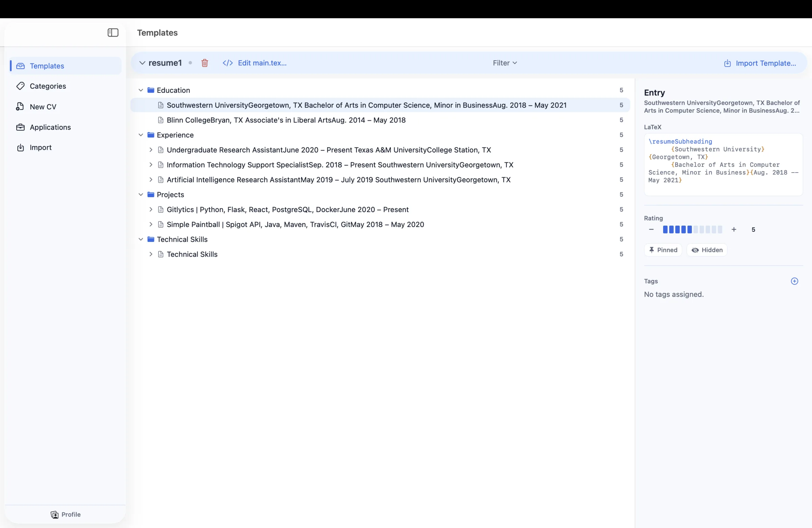The image size is (812, 528).
Task: Decrease rating with the minus button
Action: [x=651, y=230]
